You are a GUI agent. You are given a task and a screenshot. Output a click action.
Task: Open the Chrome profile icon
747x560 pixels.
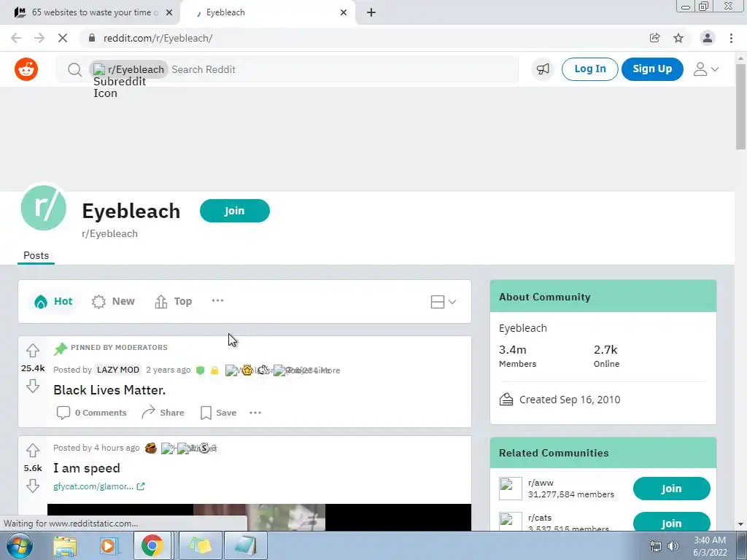coord(708,38)
